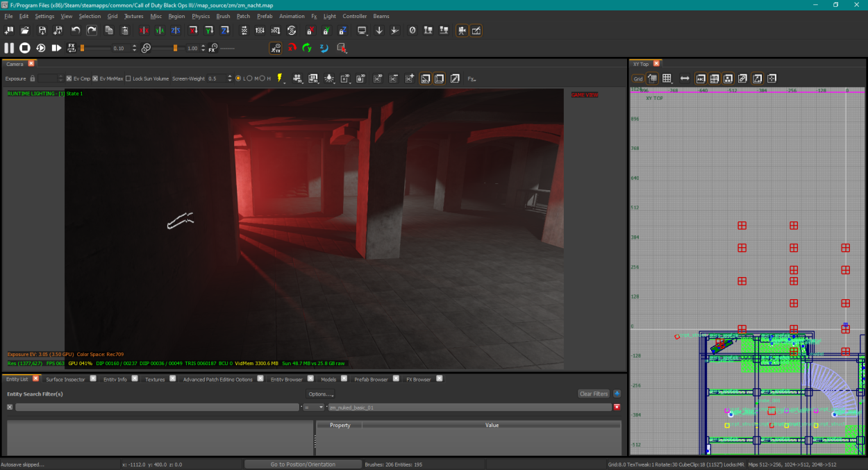Open the Fx dropdown in camera toolbar
Viewport: 868px width, 470px height.
[x=472, y=78]
